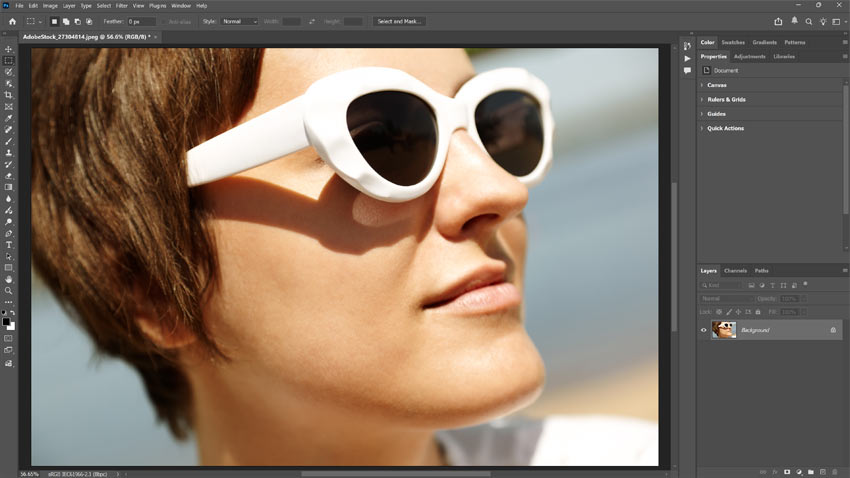The image size is (850, 478).
Task: Select the Gradient tool
Action: tap(9, 187)
